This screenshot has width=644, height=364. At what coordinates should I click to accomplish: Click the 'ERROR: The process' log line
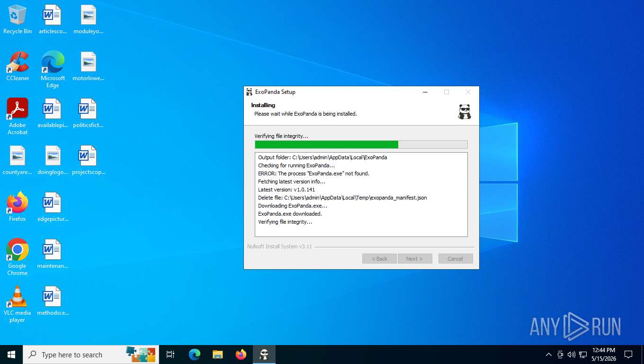pos(313,173)
